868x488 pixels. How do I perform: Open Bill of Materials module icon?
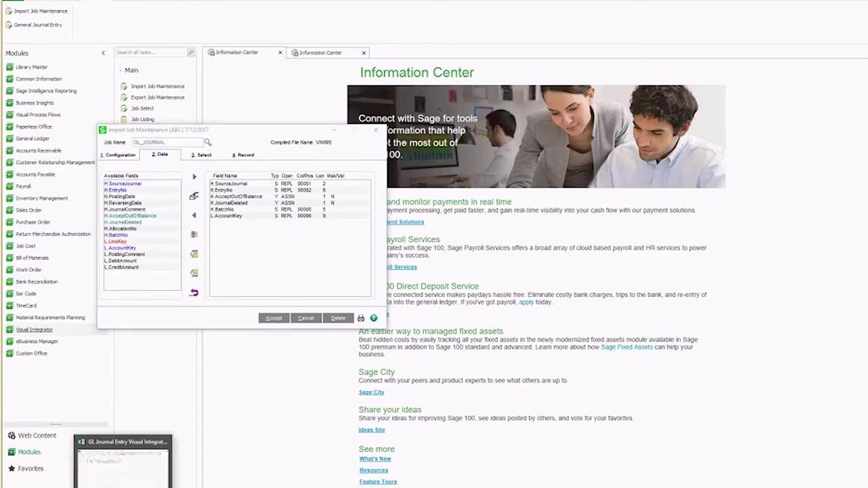click(9, 258)
